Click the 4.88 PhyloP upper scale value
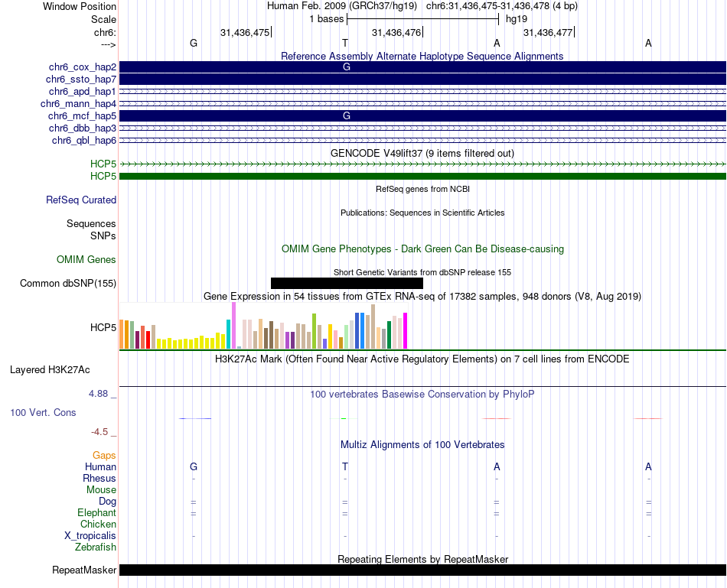 click(x=98, y=394)
